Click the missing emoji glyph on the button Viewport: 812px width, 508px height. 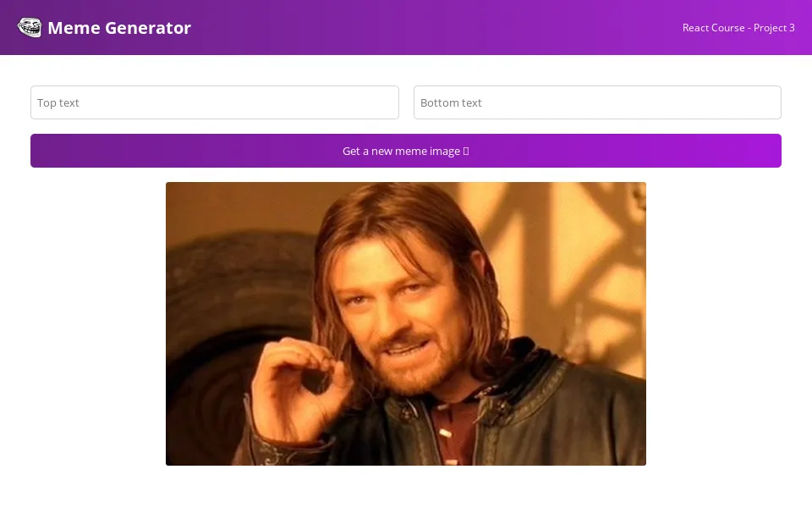click(466, 151)
